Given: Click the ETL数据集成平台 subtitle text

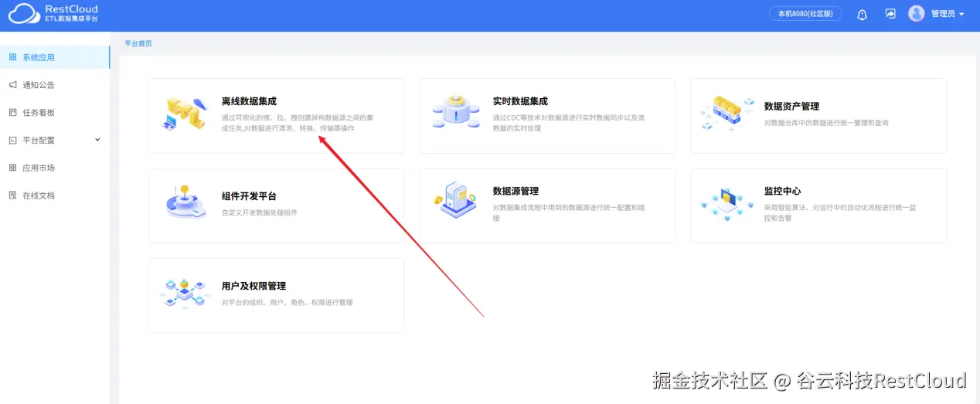Looking at the screenshot, I should 72,19.
